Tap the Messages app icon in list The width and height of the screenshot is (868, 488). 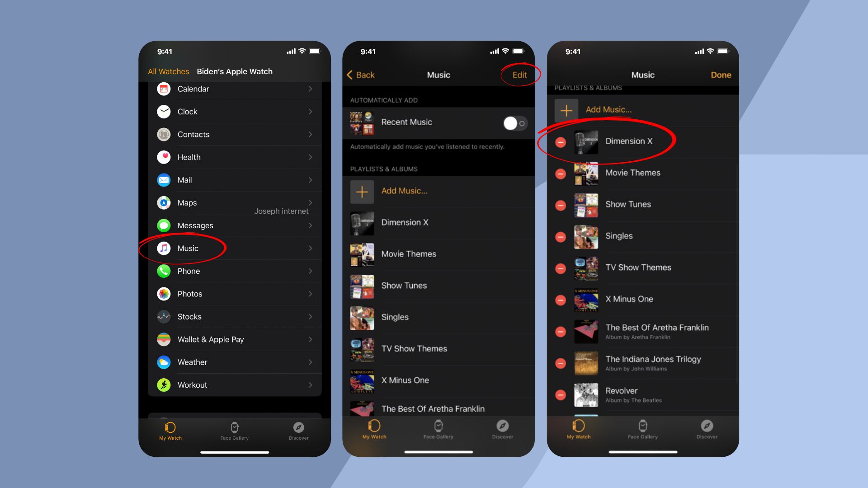165,225
